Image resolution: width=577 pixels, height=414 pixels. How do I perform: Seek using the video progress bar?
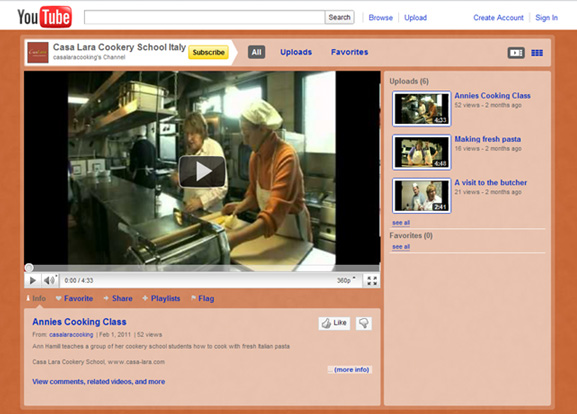(x=202, y=268)
